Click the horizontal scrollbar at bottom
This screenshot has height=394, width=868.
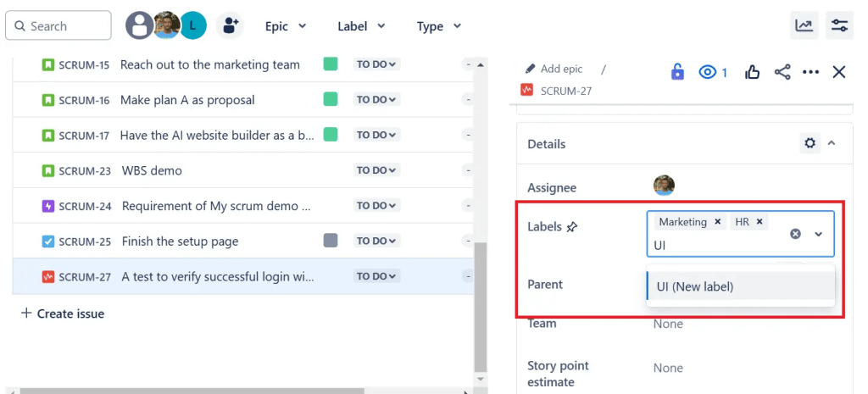click(x=192, y=391)
